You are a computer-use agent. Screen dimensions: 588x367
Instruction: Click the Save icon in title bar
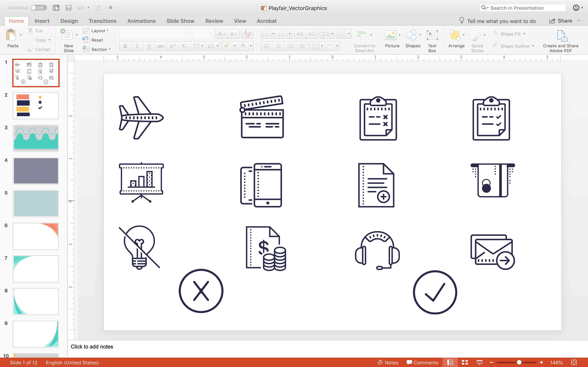(68, 8)
